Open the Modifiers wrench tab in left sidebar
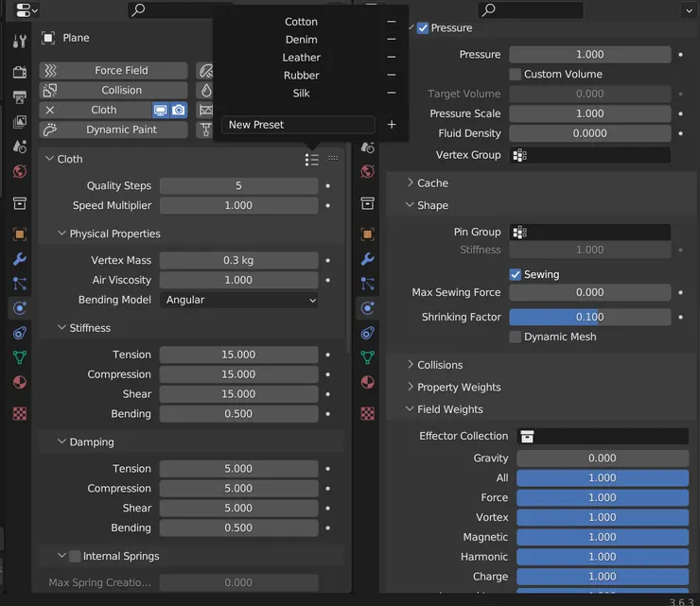 [x=20, y=259]
